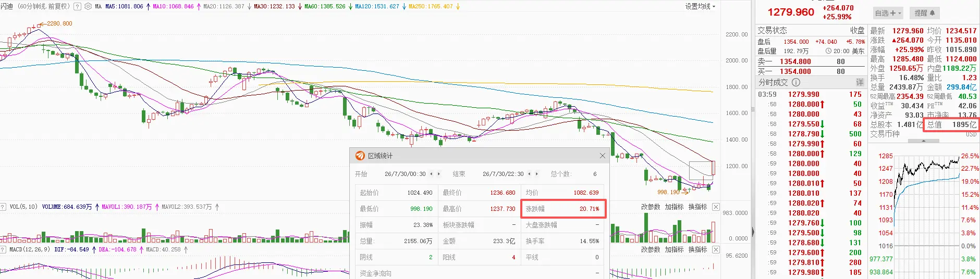Open the 自选 add dropdown

tap(888, 13)
